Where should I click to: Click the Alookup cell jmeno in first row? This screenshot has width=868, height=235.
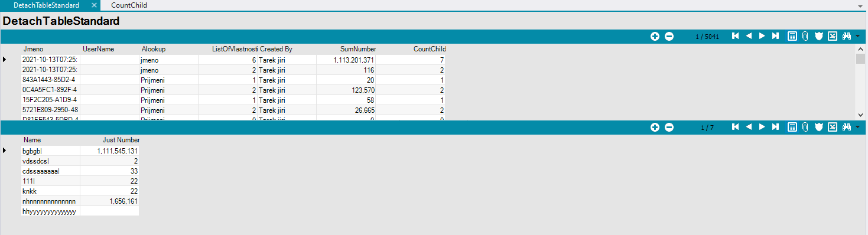pos(168,60)
